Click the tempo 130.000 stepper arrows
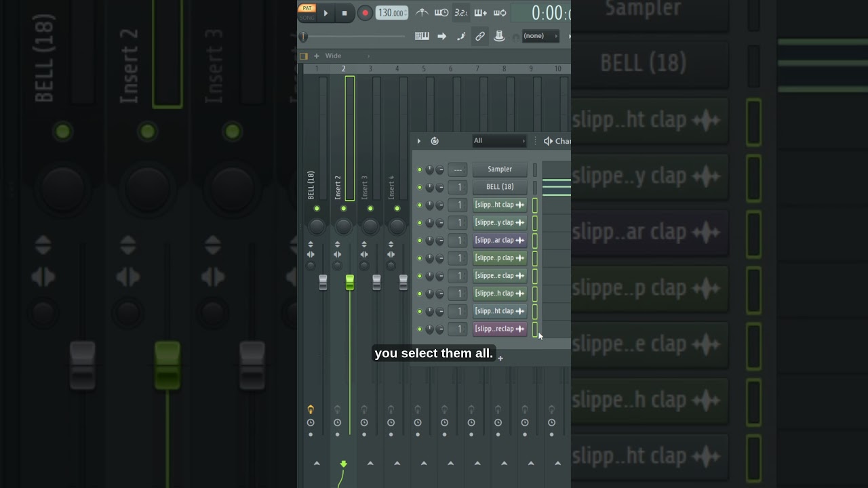Image resolution: width=868 pixels, height=488 pixels. click(x=406, y=13)
